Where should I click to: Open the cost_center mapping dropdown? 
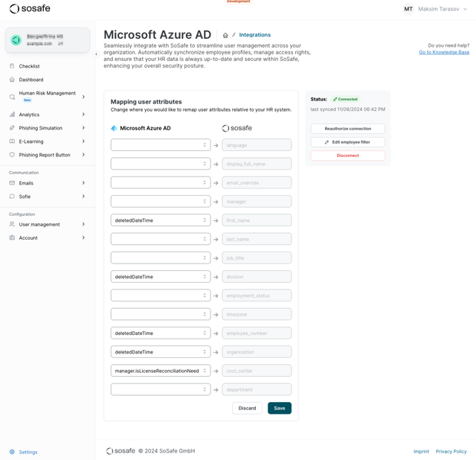pos(161,371)
